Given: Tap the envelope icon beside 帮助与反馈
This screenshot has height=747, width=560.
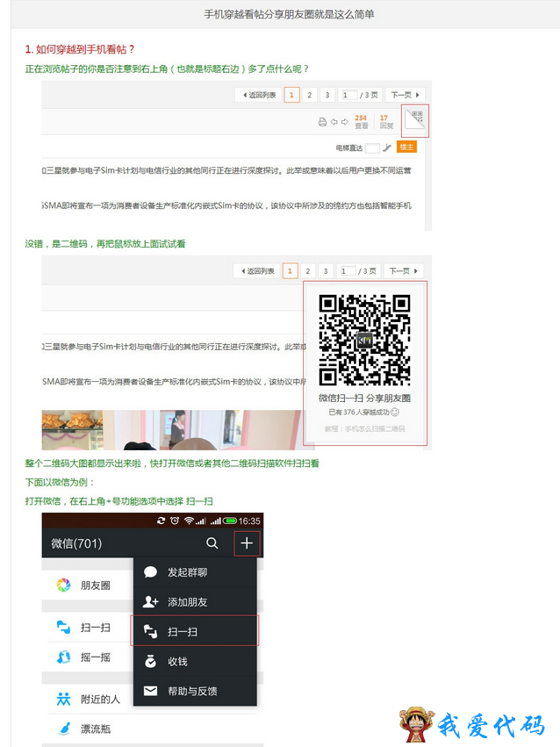Looking at the screenshot, I should click(x=150, y=690).
